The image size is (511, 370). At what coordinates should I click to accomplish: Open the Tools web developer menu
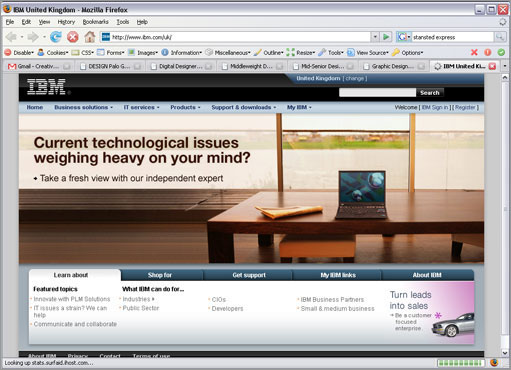[x=331, y=53]
